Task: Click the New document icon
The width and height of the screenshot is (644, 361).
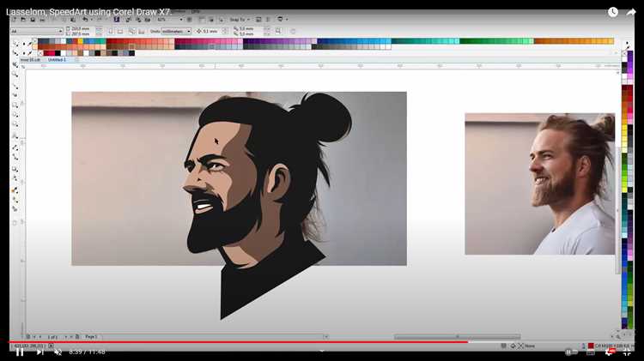Action: click(x=14, y=19)
